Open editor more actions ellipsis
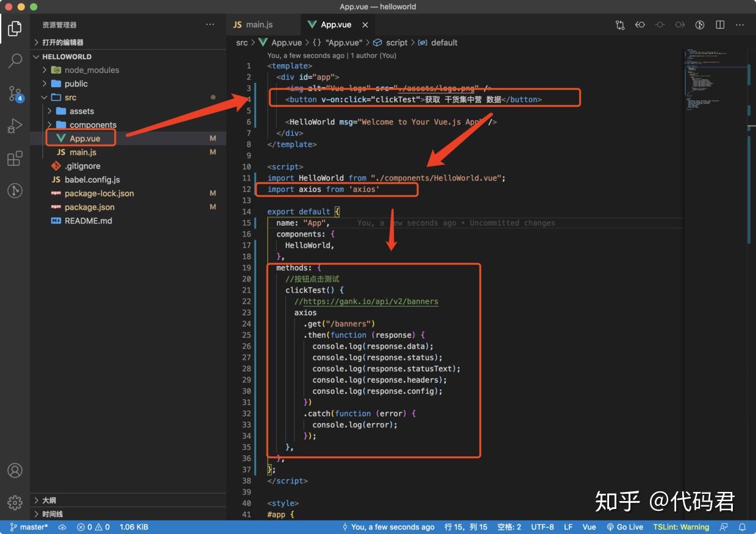Screen dimensions: 756x534 (740, 25)
